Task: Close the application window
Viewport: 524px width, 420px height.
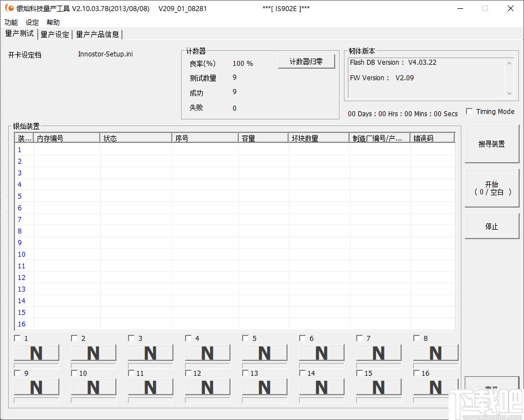Action: [x=511, y=8]
